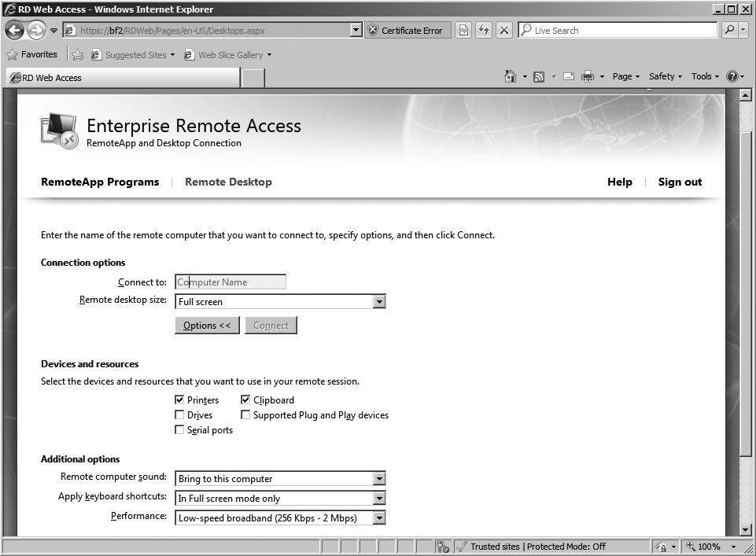Image resolution: width=756 pixels, height=556 pixels.
Task: Click the 100% zoom level button
Action: (703, 547)
